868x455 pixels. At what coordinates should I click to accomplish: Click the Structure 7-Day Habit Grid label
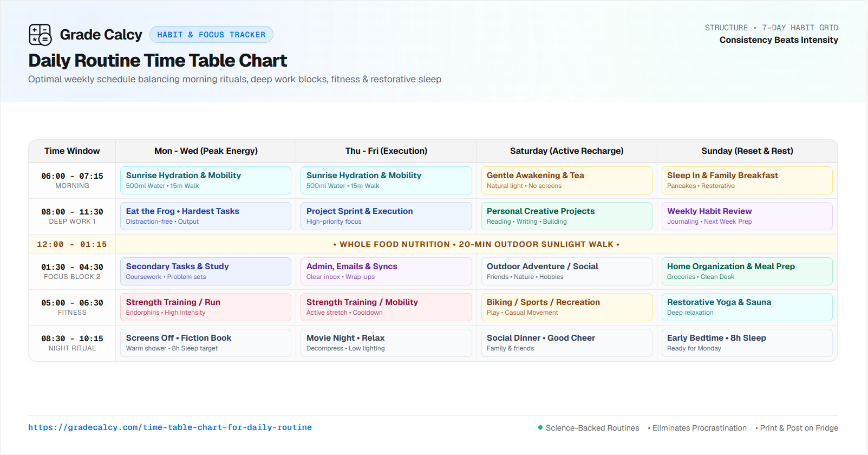[771, 28]
